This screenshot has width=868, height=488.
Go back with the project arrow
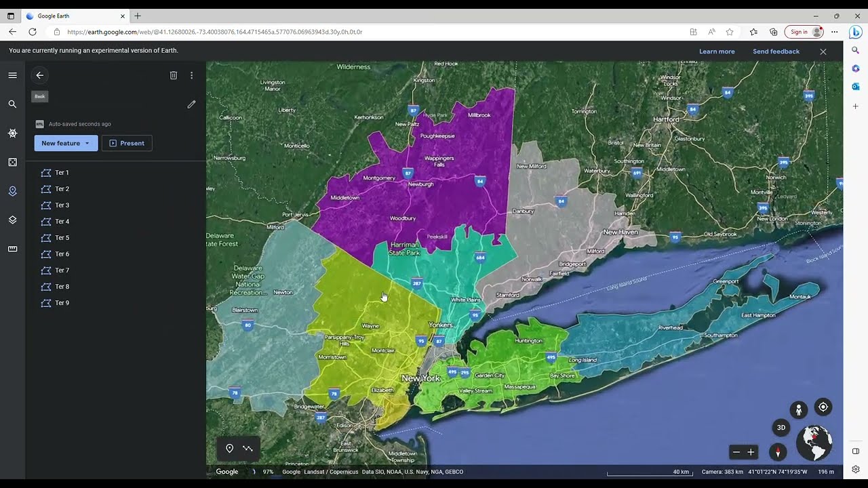point(39,75)
